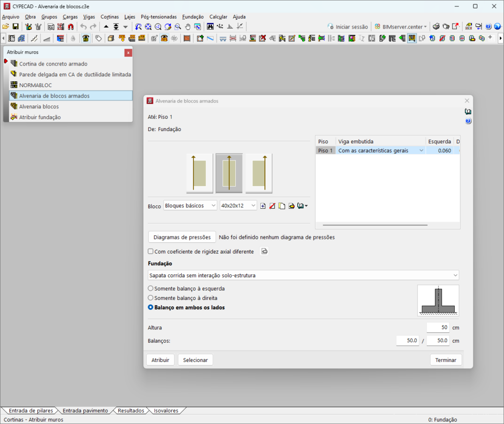Select 'Somente balanço à esquerda' option
Image resolution: width=504 pixels, height=424 pixels.
coord(151,289)
